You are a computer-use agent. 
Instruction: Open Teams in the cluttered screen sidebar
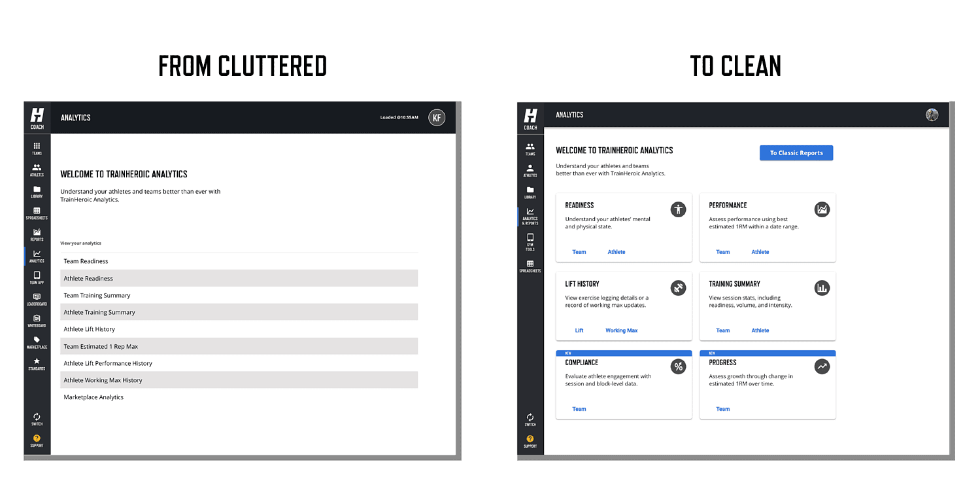37,149
